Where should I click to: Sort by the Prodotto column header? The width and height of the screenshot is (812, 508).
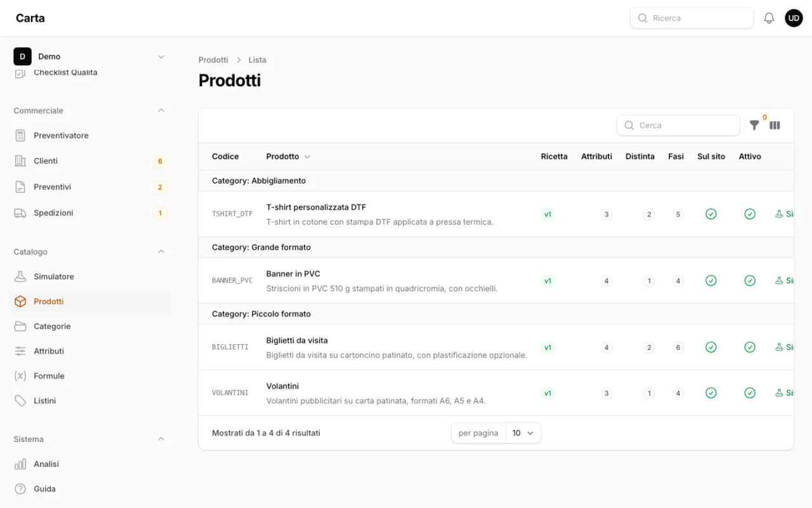pos(288,156)
